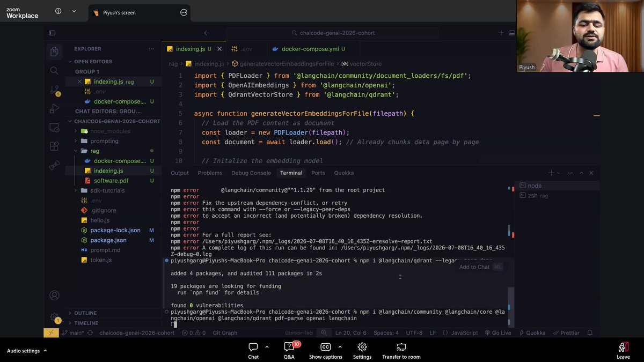
Task: Toggle primary sidebar icon in title bar
Action: [x=52, y=33]
